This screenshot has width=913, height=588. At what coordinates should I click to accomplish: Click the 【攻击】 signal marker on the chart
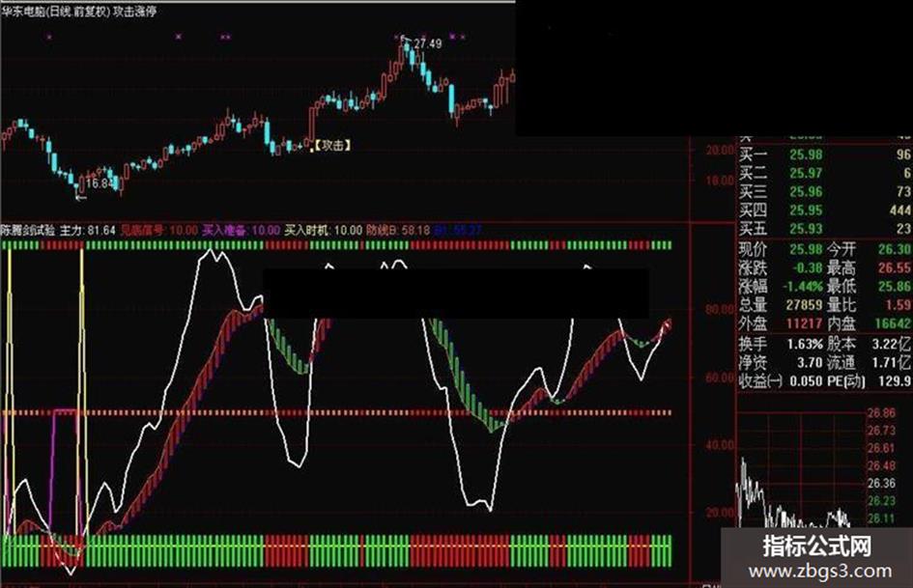(333, 146)
